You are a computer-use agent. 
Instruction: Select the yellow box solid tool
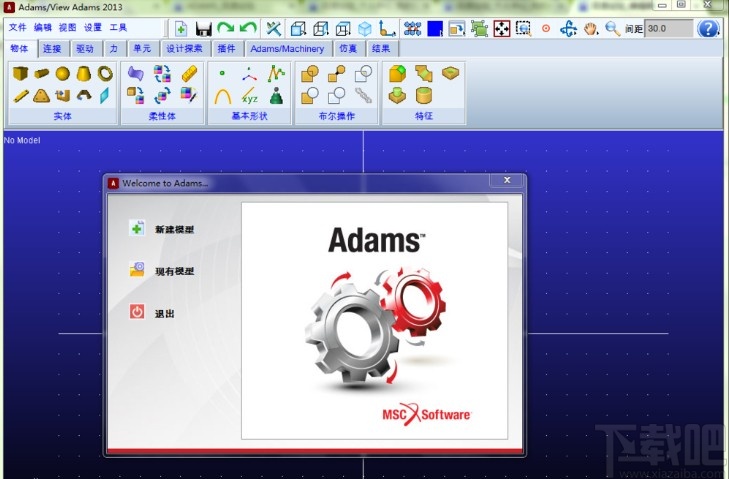(x=20, y=73)
